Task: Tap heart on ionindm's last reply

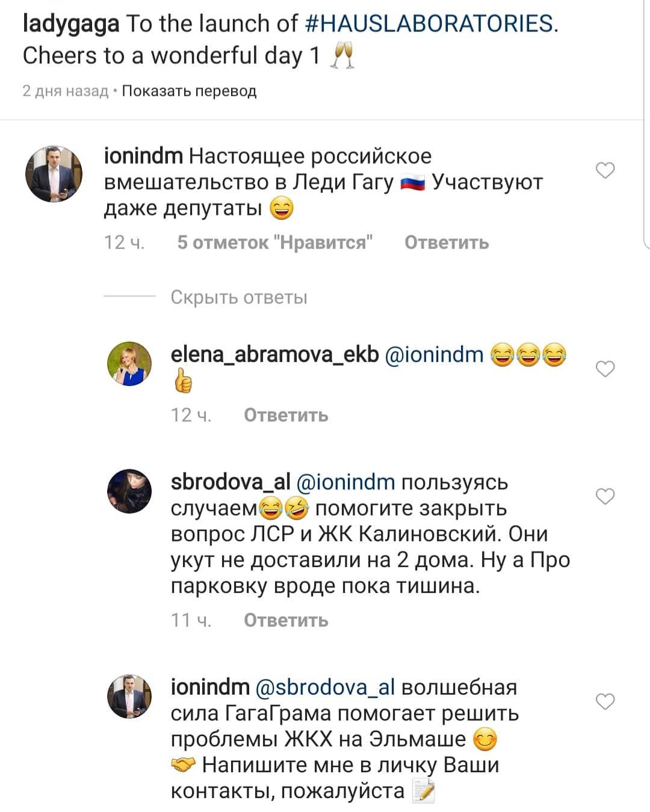Action: point(605,701)
